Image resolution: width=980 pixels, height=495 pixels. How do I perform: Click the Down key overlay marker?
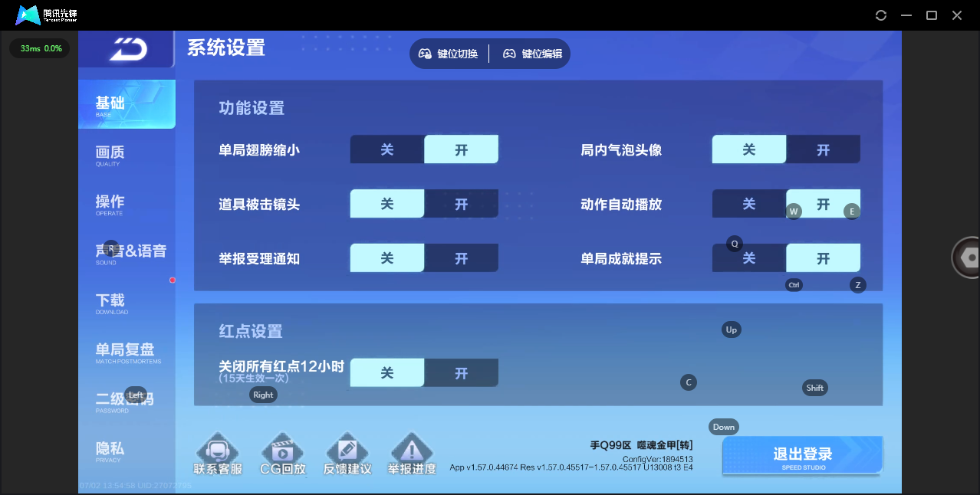coord(724,427)
